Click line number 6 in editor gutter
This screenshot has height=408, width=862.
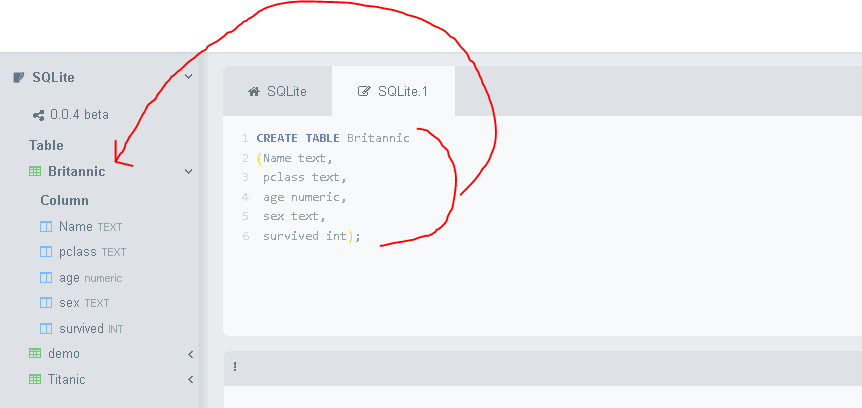pos(245,236)
